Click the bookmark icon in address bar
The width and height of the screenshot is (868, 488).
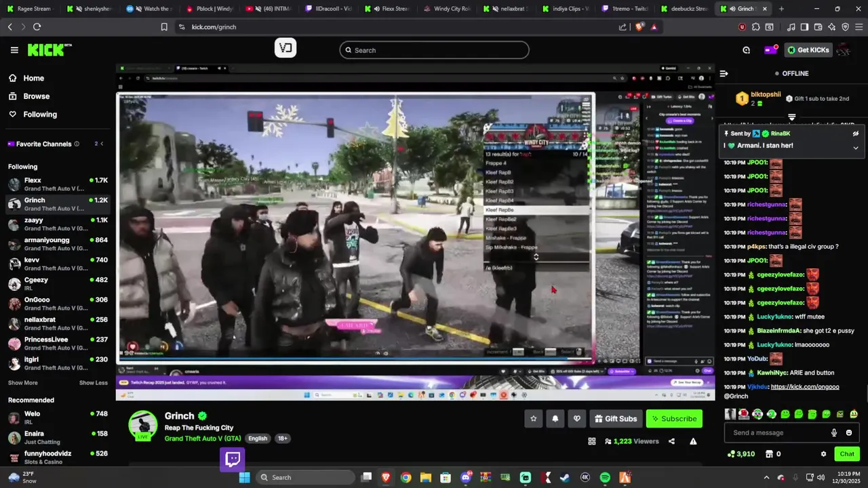pos(164,27)
